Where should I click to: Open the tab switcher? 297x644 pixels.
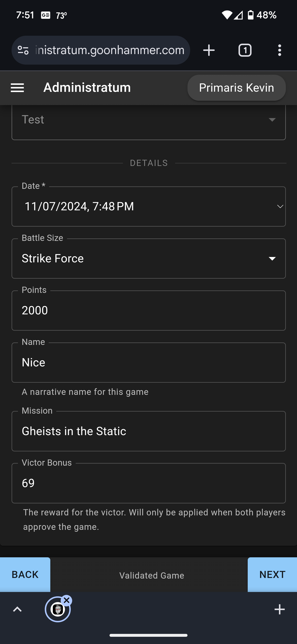pyautogui.click(x=245, y=50)
